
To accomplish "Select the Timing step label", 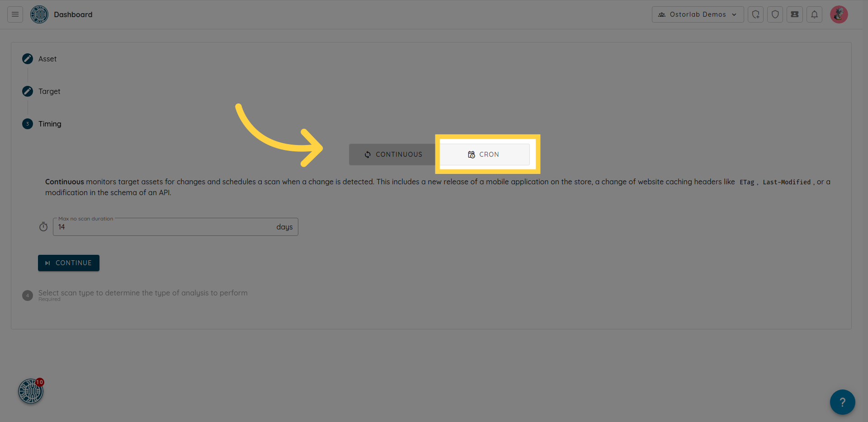I will [50, 124].
